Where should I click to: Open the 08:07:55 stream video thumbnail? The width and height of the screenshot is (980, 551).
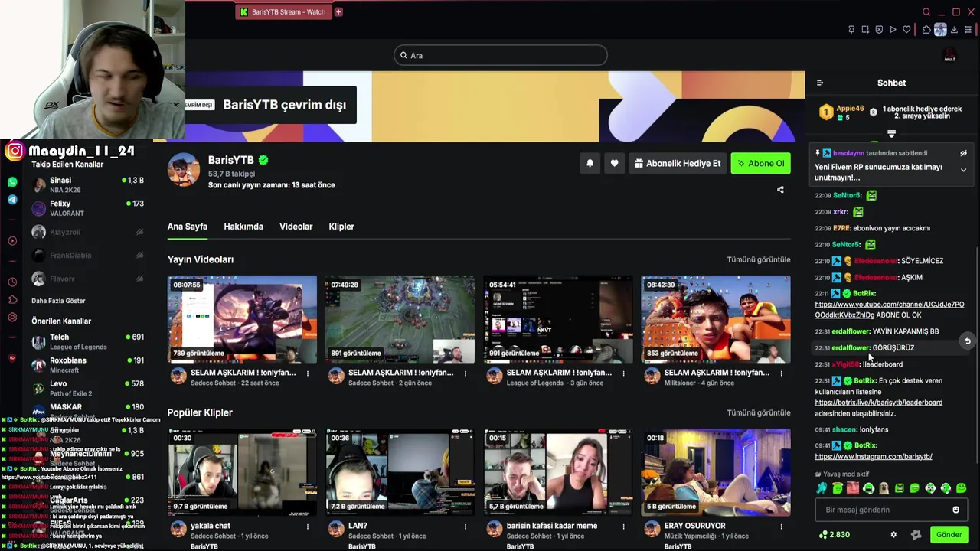point(242,318)
